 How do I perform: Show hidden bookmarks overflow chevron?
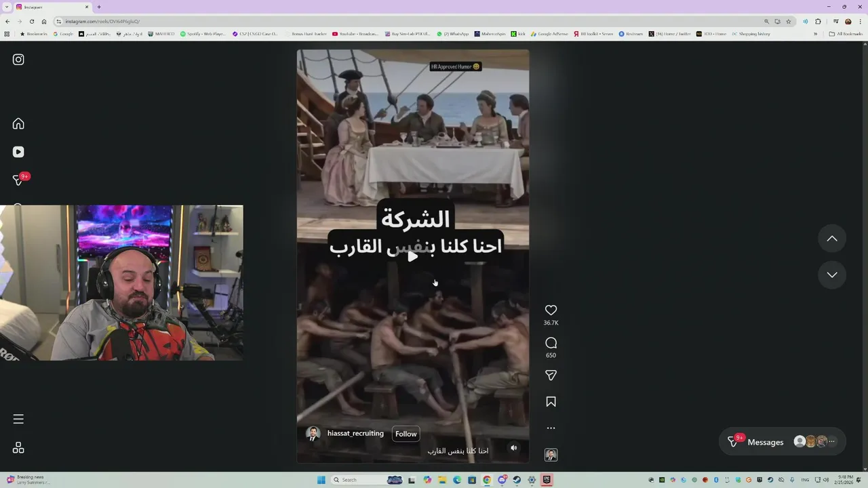816,34
